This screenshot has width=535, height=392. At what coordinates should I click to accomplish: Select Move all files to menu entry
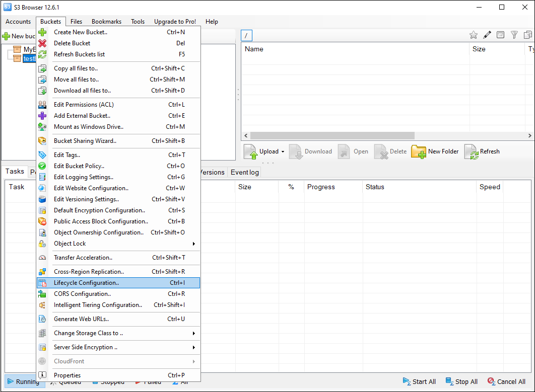pos(118,80)
